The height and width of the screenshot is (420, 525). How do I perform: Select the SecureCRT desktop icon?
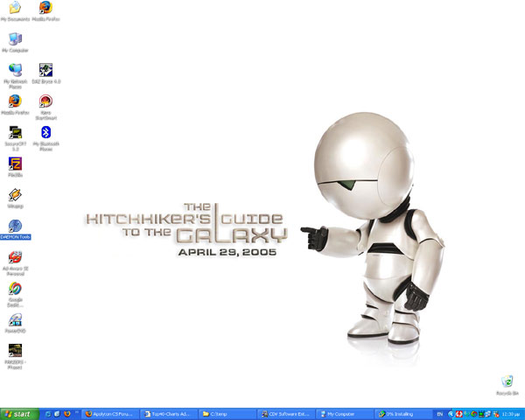(15, 133)
